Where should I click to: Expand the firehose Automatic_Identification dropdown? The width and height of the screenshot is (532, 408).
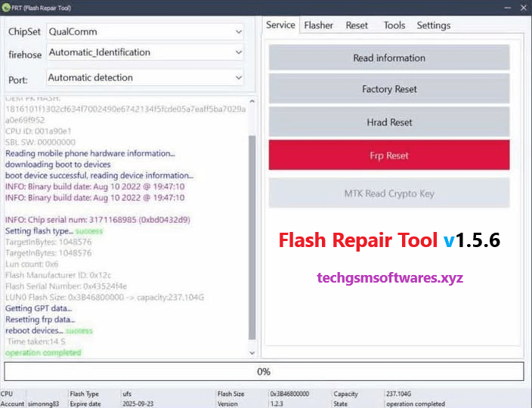pyautogui.click(x=145, y=53)
